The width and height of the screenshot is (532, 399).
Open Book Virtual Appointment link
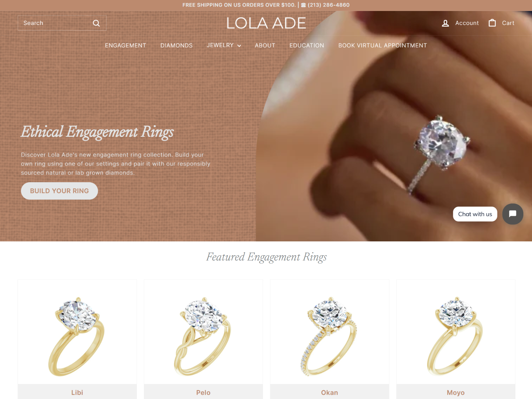(x=382, y=46)
